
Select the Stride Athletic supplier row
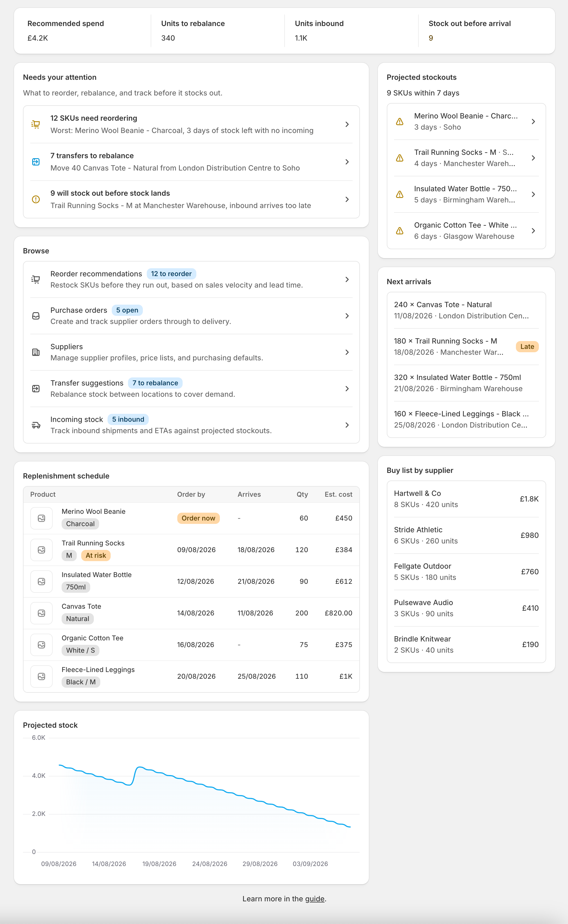pos(466,535)
